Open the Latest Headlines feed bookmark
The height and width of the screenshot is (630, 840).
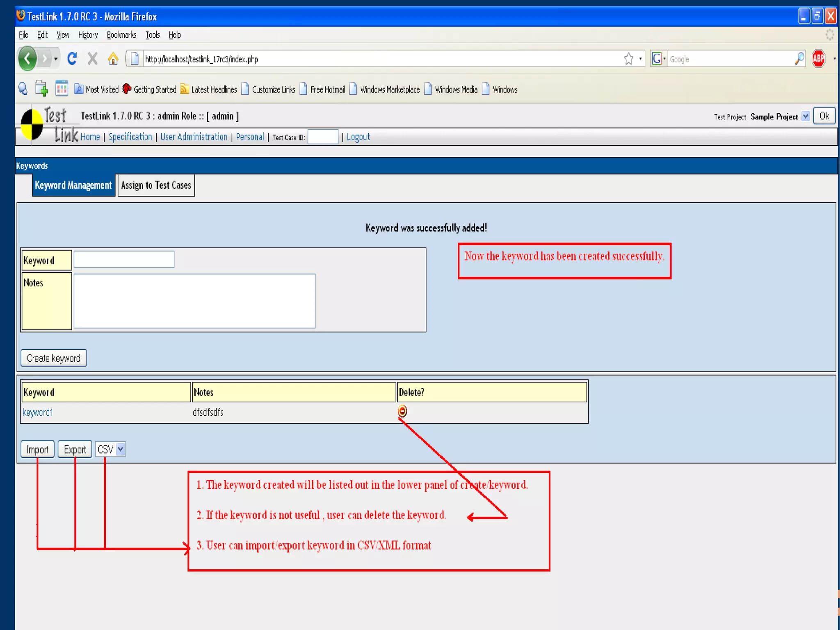click(x=209, y=89)
